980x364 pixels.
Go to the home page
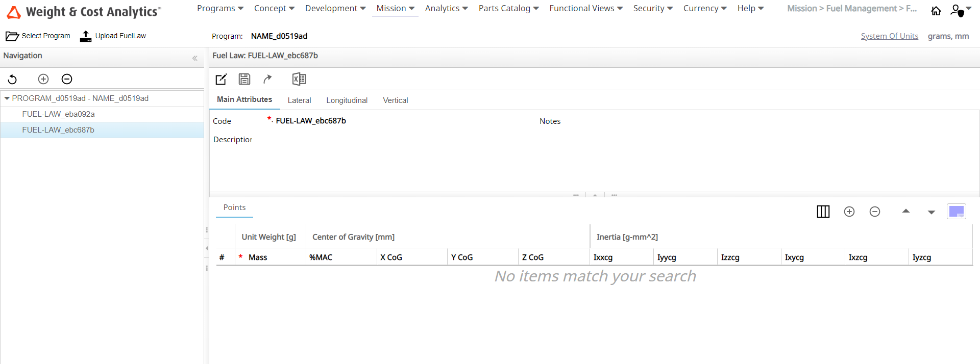pyautogui.click(x=936, y=11)
